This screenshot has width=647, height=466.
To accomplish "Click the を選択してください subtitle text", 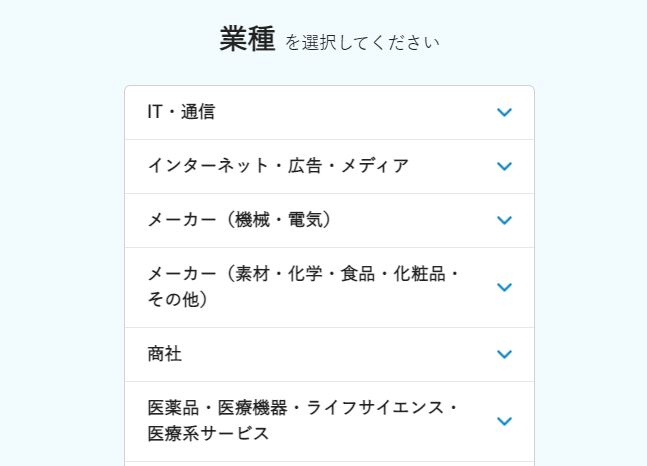I will coord(362,43).
